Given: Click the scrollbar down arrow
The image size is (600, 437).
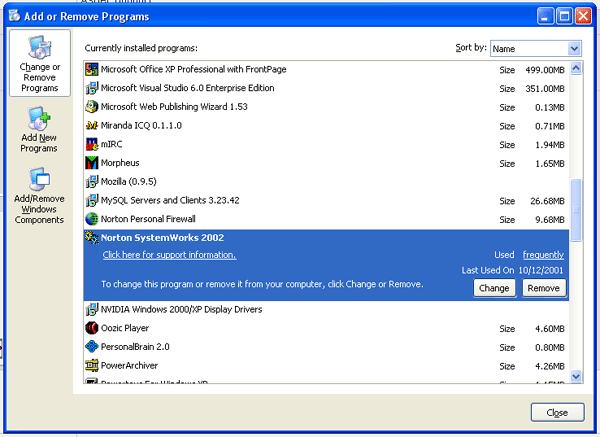Looking at the screenshot, I should click(x=576, y=376).
